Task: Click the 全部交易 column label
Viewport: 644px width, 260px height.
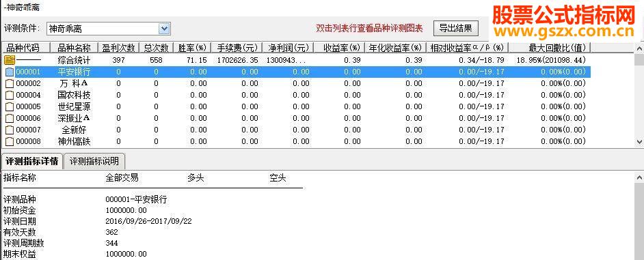Action: tap(122, 178)
